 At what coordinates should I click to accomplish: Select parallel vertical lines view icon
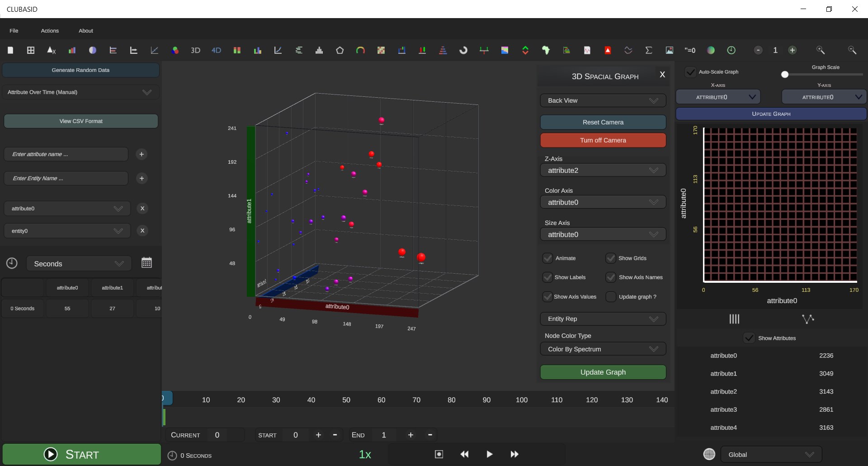pyautogui.click(x=734, y=319)
